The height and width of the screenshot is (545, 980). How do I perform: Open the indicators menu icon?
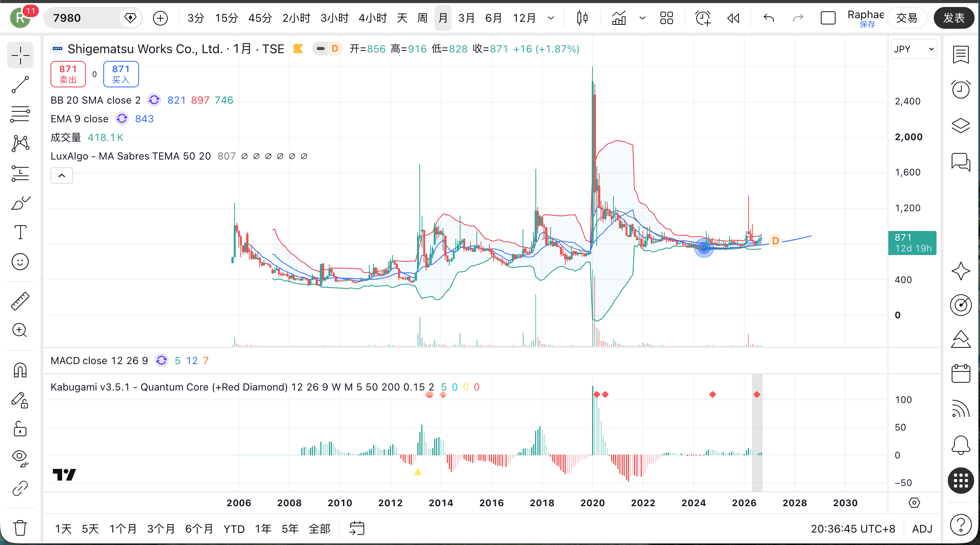coord(619,18)
